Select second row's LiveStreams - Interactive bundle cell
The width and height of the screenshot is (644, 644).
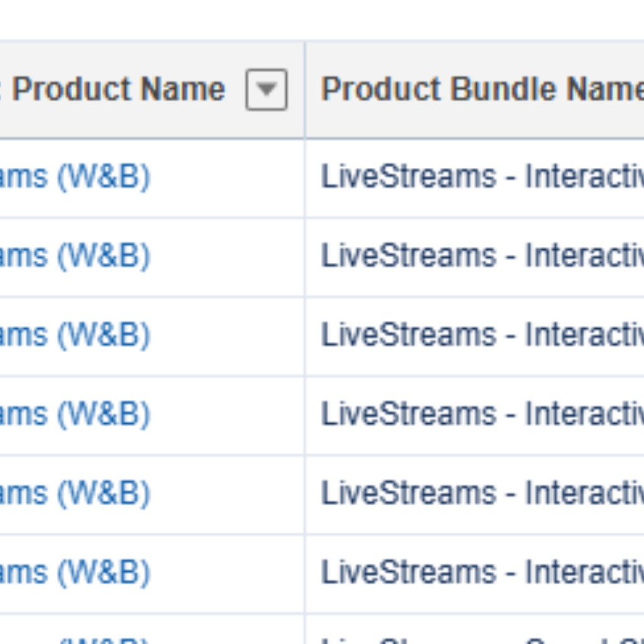(475, 257)
